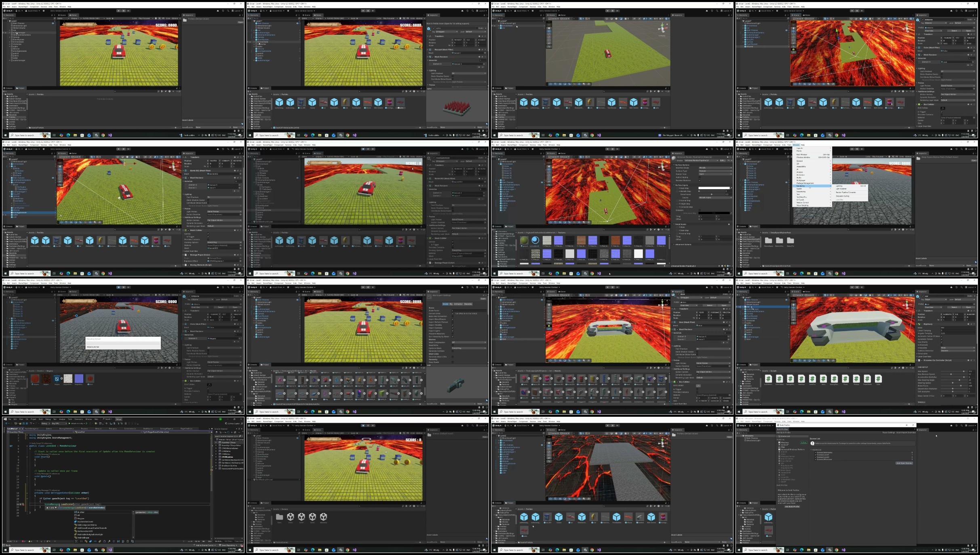This screenshot has height=555, width=980.
Task: Click white Base Map color swatch in material inspector
Action: pyautogui.click(x=714, y=188)
